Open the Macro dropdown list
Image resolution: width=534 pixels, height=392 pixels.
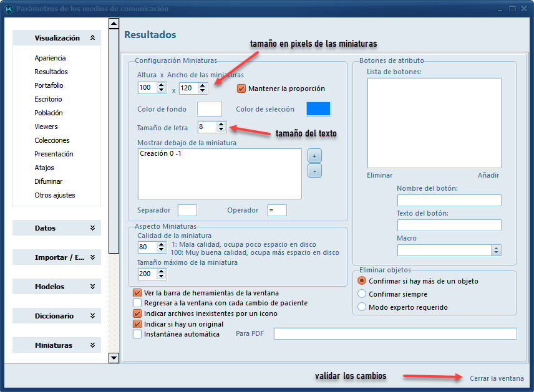(x=496, y=250)
